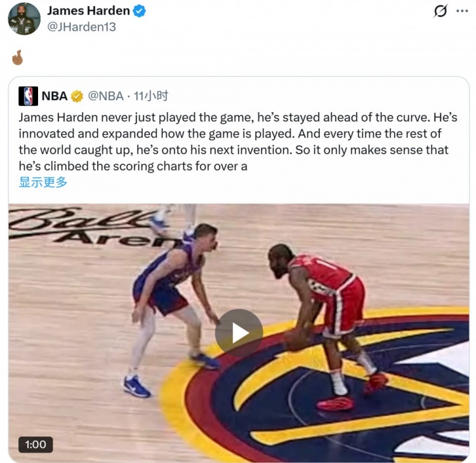
Task: Open the 11小时 timestamp of quoted post
Action: (x=151, y=96)
